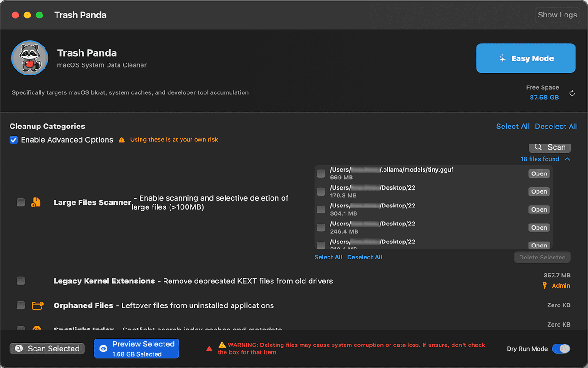Open the tiny.gguf file location

point(539,174)
